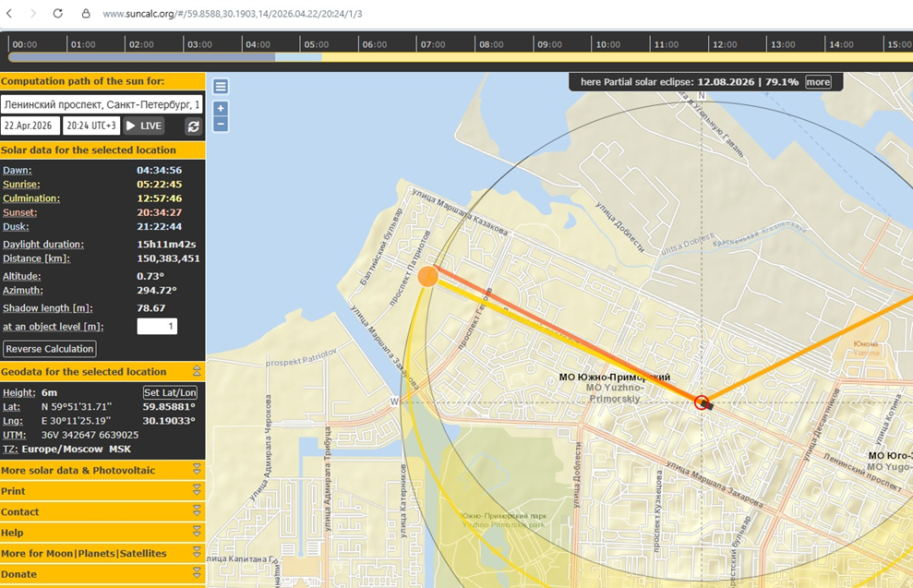This screenshot has height=588, width=913.
Task: Open more details about the partial solar eclipse
Action: pos(818,82)
